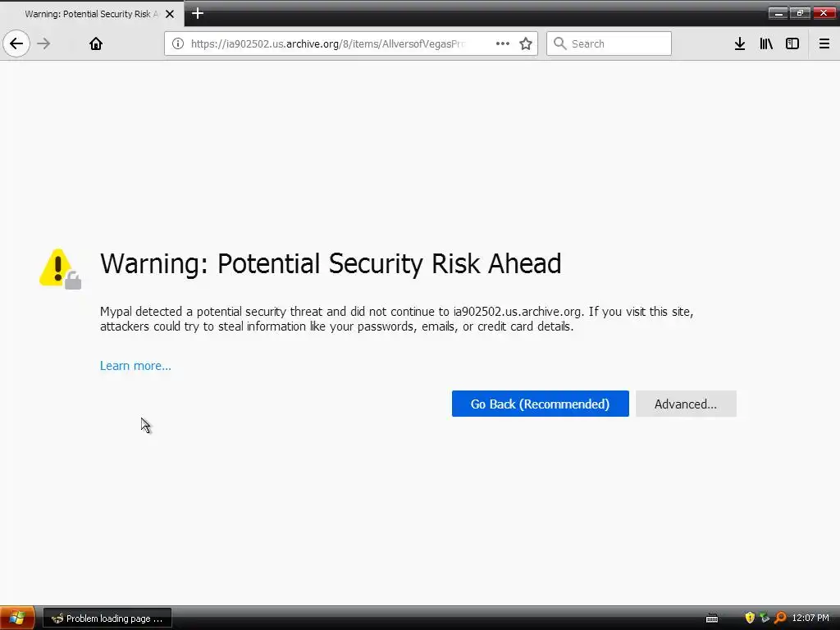Select Problem loading page taskbar item
The image size is (840, 630).
pyautogui.click(x=107, y=619)
